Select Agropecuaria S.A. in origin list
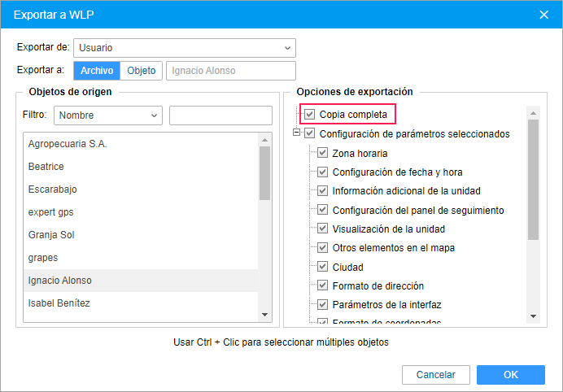The image size is (563, 392). [x=68, y=144]
